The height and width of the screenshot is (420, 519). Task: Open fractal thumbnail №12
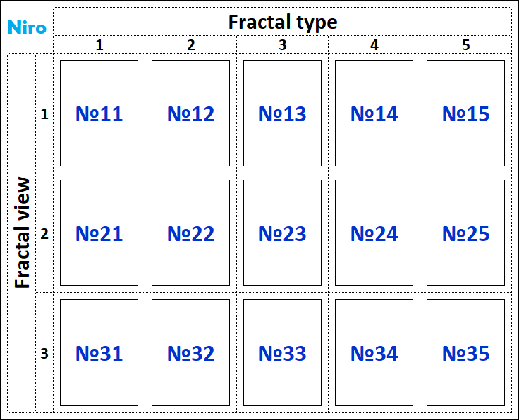190,113
